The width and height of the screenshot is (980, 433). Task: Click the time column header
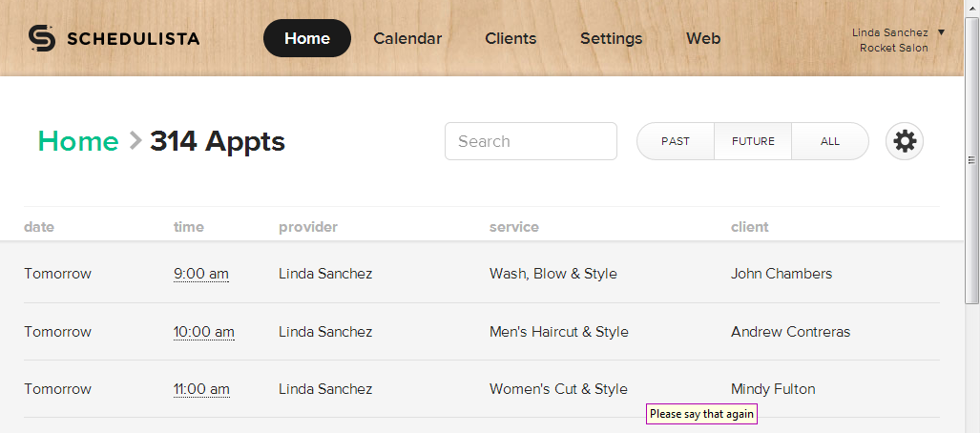pyautogui.click(x=189, y=227)
